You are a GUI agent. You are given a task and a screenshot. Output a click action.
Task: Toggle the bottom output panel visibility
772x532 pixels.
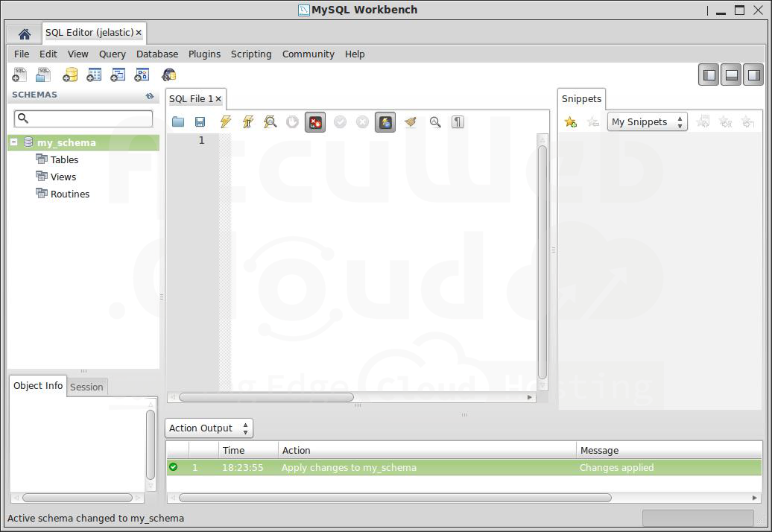click(x=731, y=75)
